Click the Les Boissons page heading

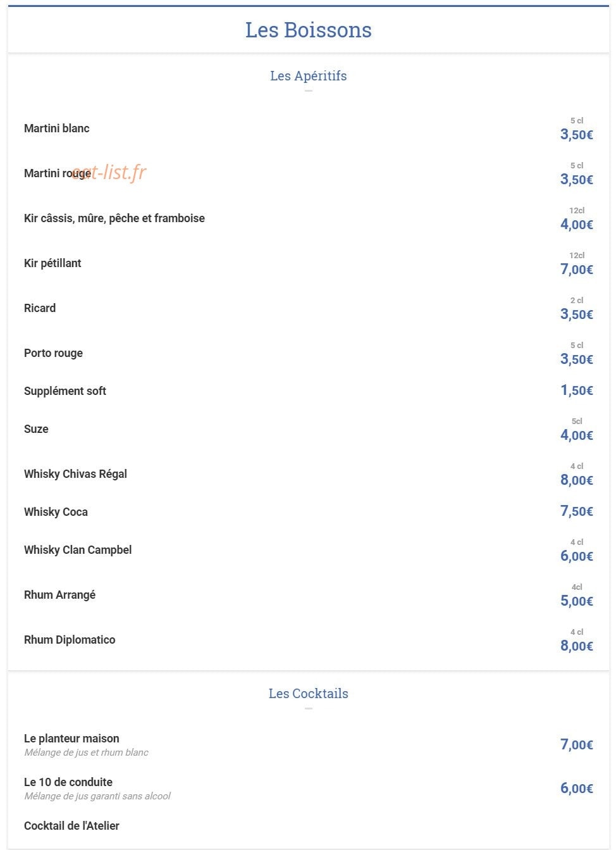click(308, 30)
